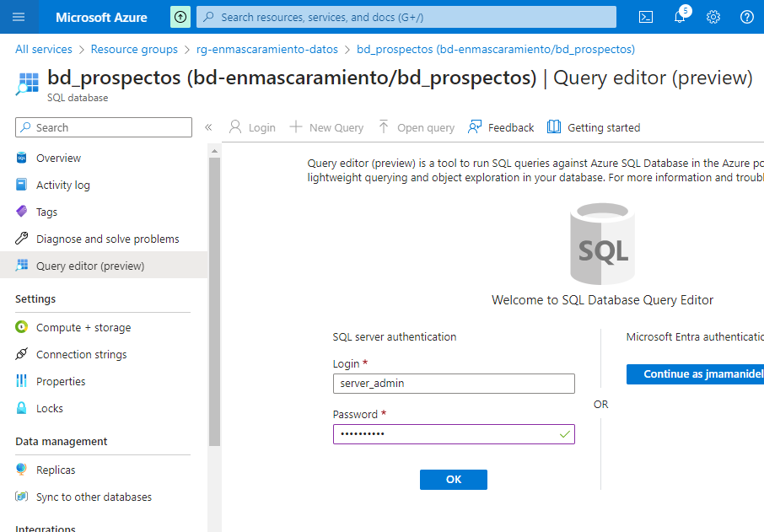Click Open query in the toolbar
The height and width of the screenshot is (532, 764).
417,127
